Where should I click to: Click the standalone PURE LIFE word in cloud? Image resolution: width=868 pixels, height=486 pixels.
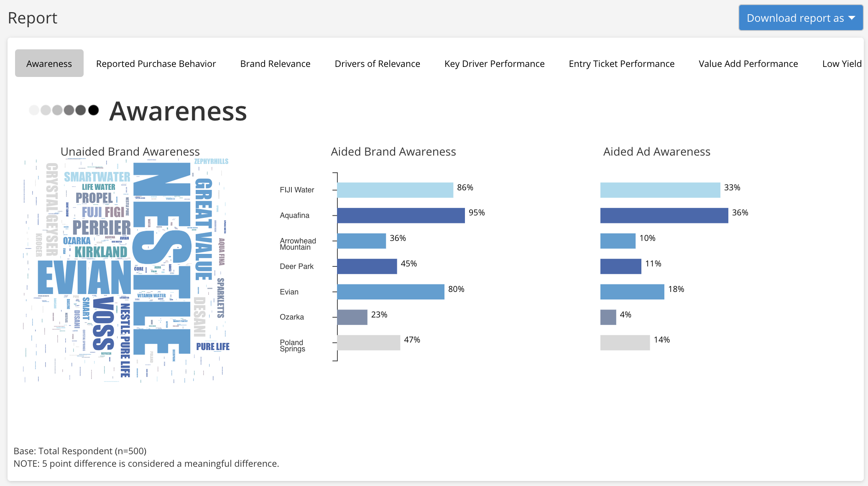click(213, 347)
